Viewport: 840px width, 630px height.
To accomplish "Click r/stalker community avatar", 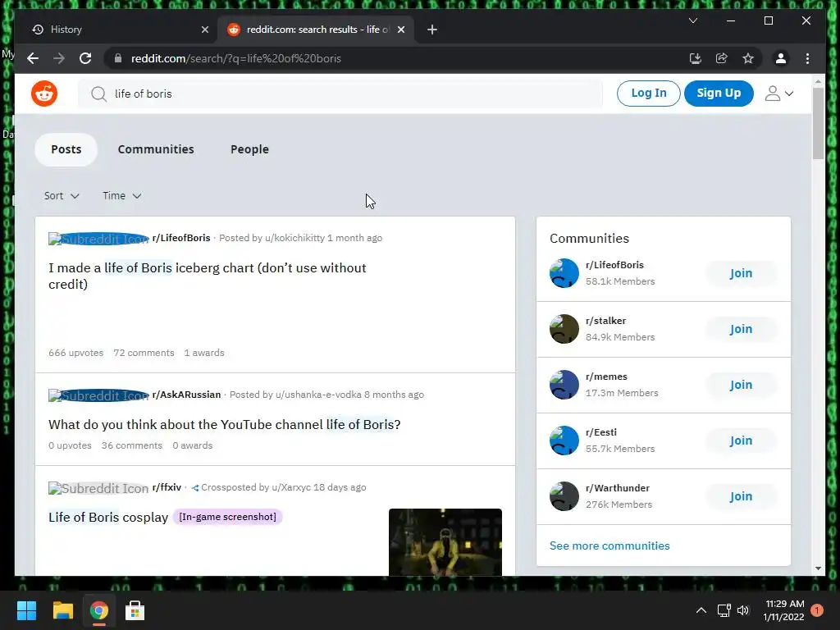I will click(564, 329).
